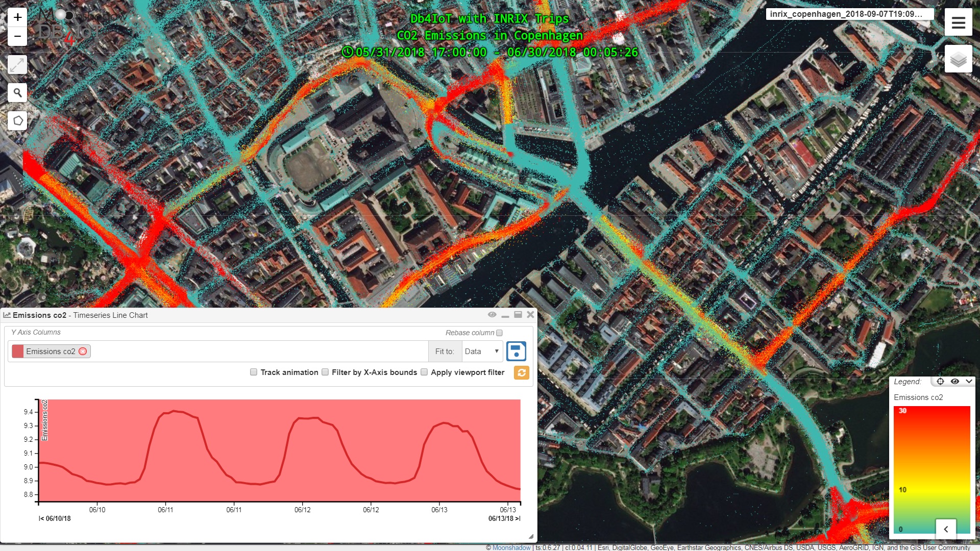Click the Emissions co2 column tag label
Image resolution: width=980 pixels, height=551 pixels.
51,352
